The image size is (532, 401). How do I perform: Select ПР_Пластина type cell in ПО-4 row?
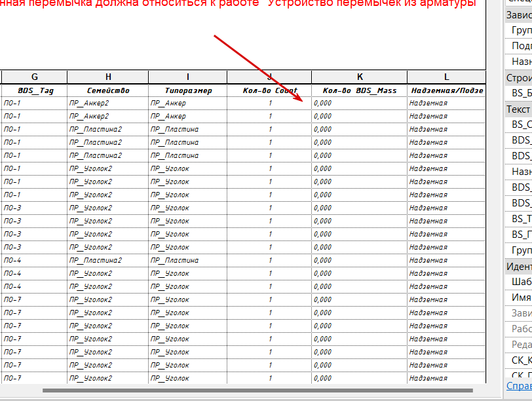click(187, 260)
